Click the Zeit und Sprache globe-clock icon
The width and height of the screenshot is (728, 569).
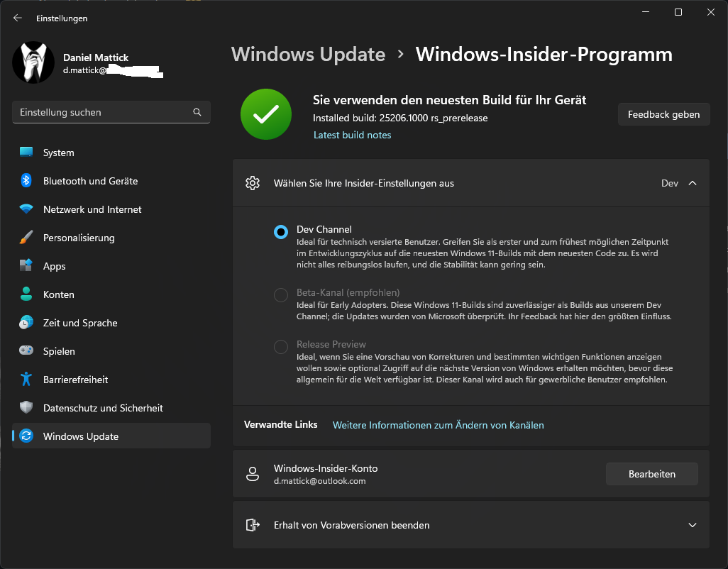click(26, 322)
